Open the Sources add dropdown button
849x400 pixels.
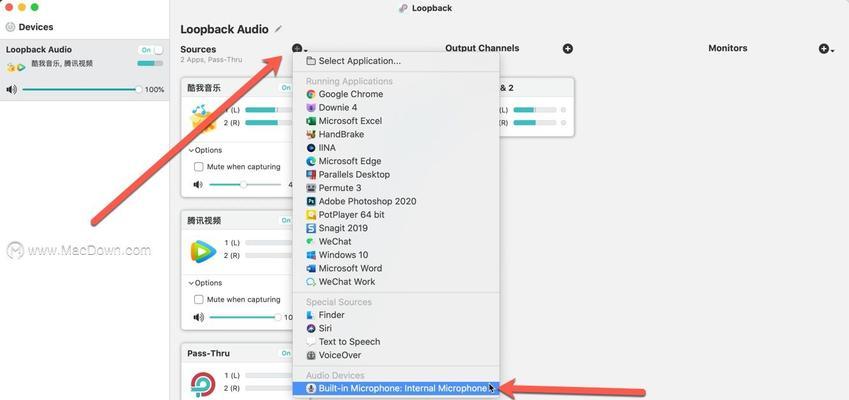click(299, 49)
